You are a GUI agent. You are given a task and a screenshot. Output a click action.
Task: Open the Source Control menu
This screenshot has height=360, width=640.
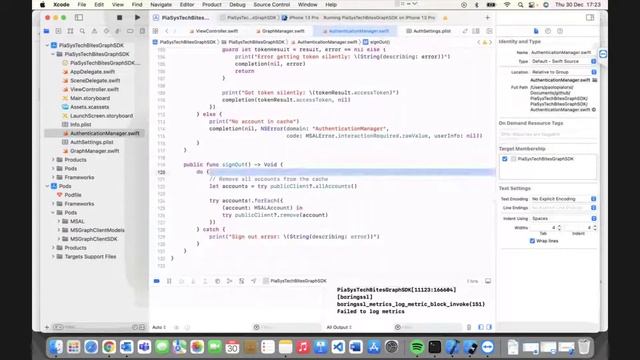271,4
